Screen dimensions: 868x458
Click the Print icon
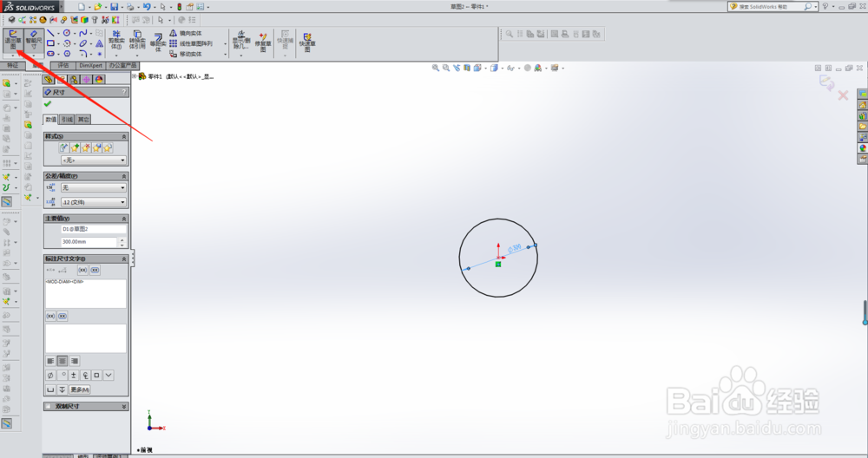(x=130, y=7)
